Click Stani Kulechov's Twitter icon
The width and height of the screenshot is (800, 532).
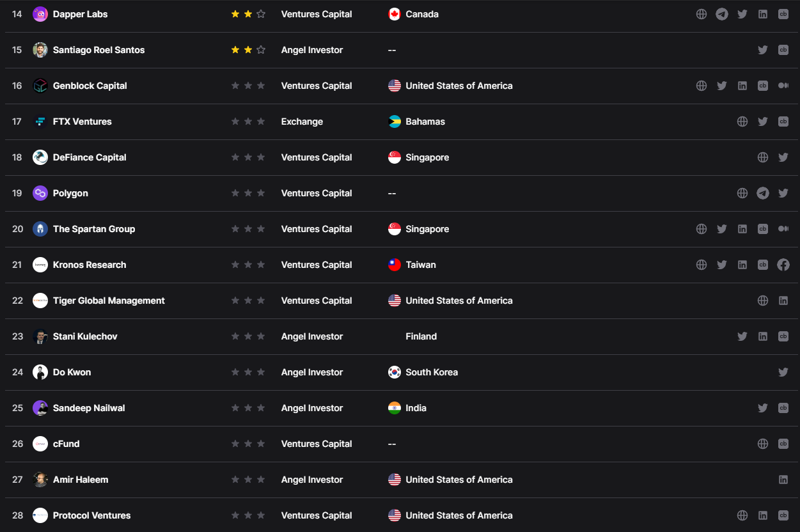742,336
